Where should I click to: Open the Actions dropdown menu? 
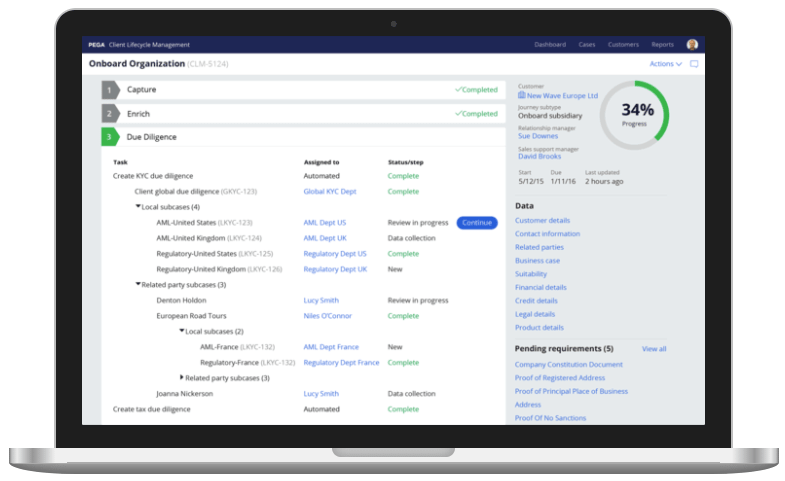coord(665,64)
